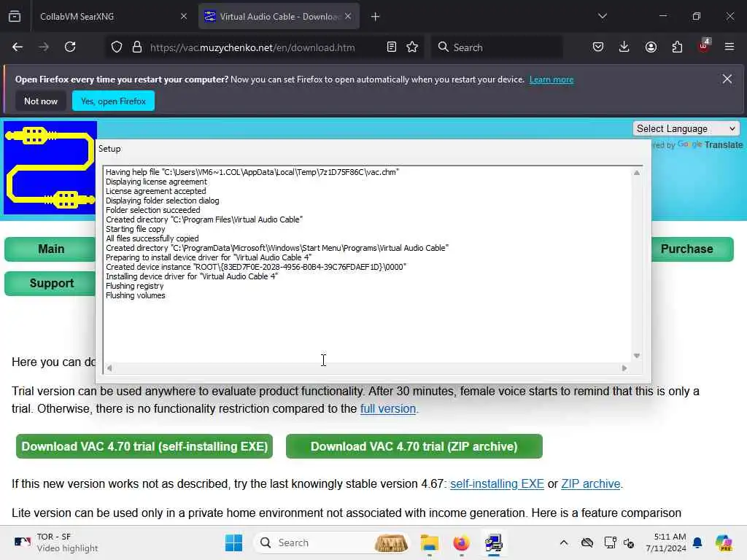Click log line 'License agreement accepted'
Image resolution: width=747 pixels, height=560 pixels.
tap(156, 191)
